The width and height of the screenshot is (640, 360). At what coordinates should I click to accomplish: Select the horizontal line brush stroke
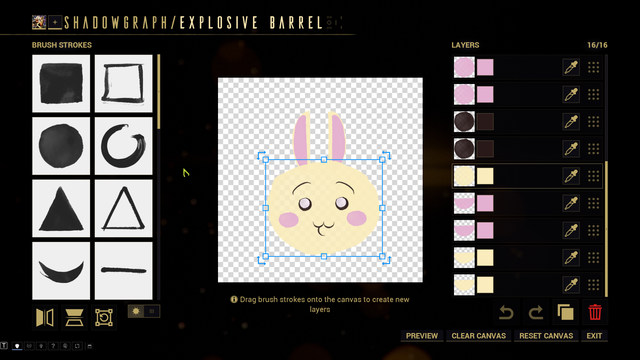[124, 271]
